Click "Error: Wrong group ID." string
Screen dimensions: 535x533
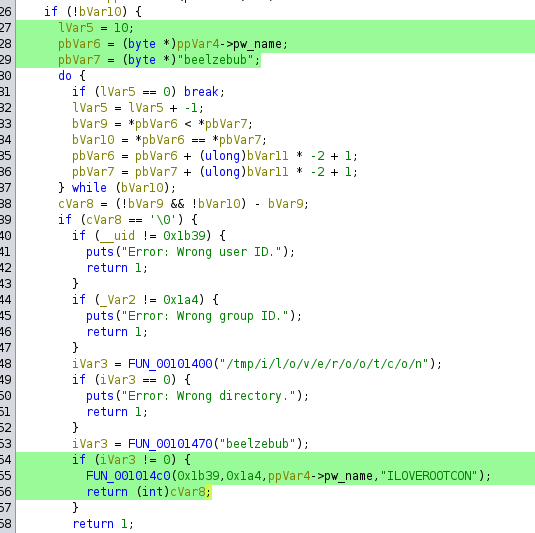[205, 316]
